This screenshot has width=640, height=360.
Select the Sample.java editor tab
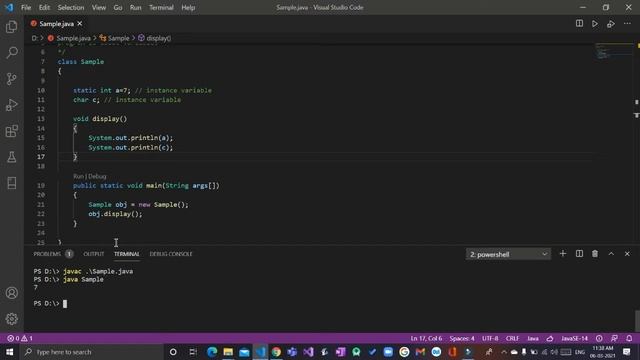(56, 24)
